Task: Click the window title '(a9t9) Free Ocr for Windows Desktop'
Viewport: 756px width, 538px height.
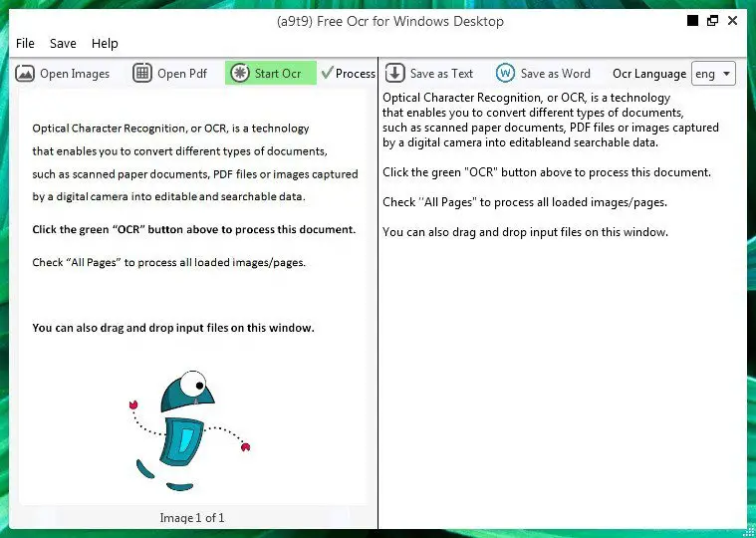Action: tap(390, 22)
